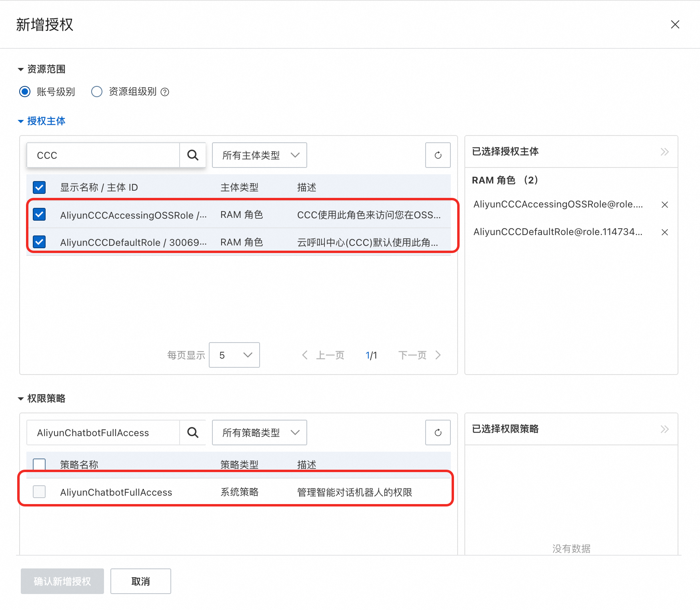This screenshot has width=700, height=610.
Task: Click selected item AliyunCCCDefaultRole@role.114734
Action: [558, 232]
